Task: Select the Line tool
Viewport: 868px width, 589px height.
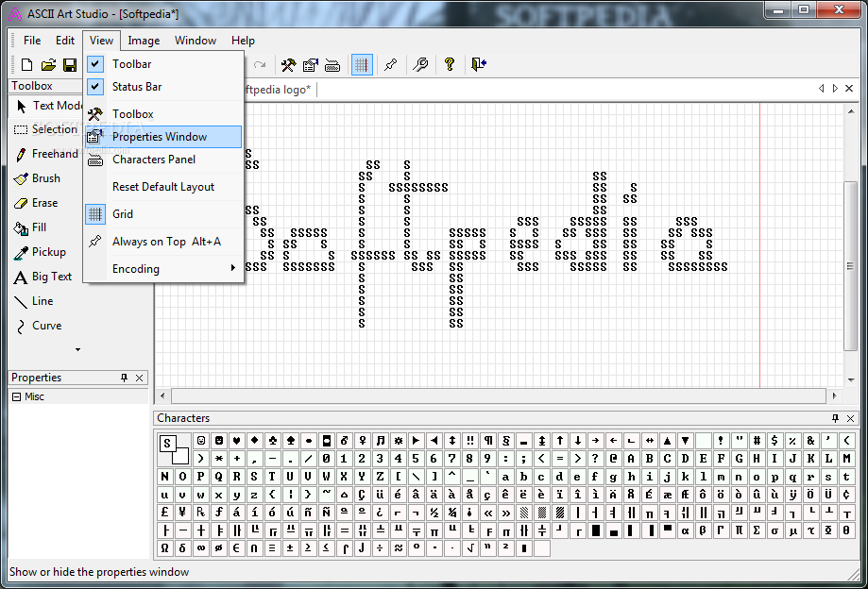Action: [34, 301]
